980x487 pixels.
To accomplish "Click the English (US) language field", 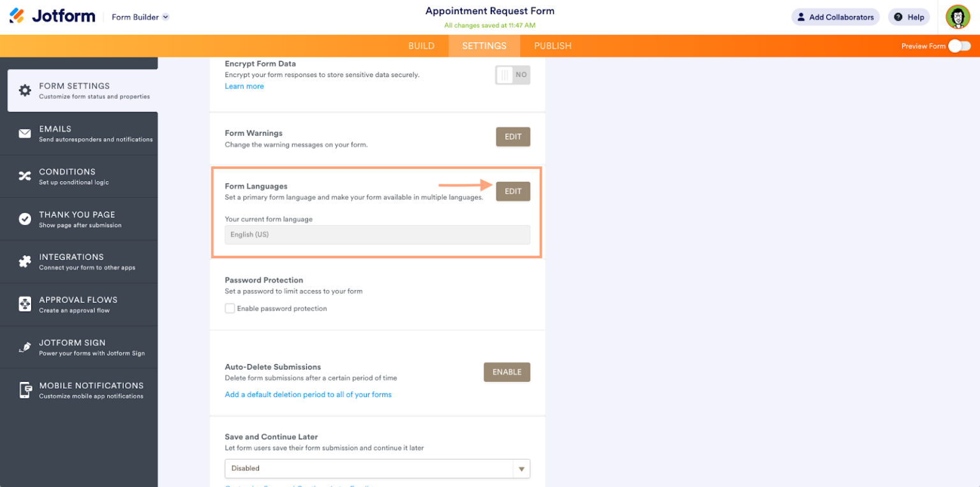I will click(377, 235).
